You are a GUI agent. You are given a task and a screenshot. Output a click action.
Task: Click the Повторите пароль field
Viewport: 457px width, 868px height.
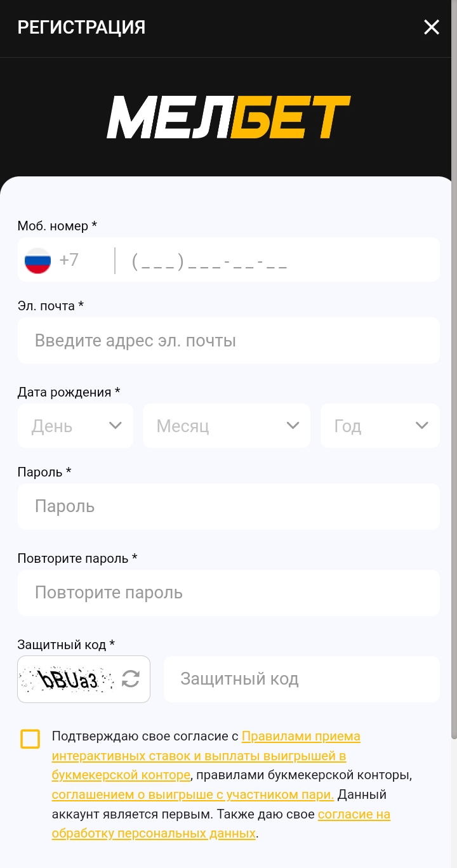pos(228,593)
